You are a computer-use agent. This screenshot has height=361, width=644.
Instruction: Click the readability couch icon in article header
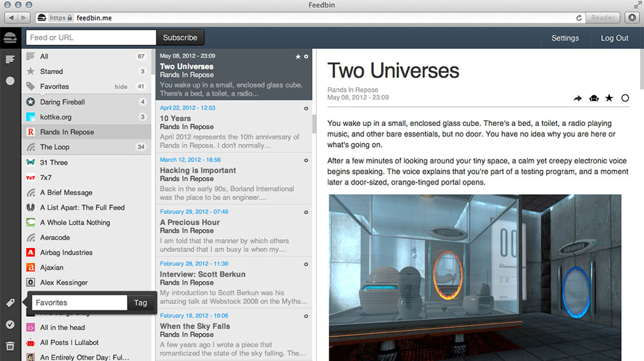(593, 98)
